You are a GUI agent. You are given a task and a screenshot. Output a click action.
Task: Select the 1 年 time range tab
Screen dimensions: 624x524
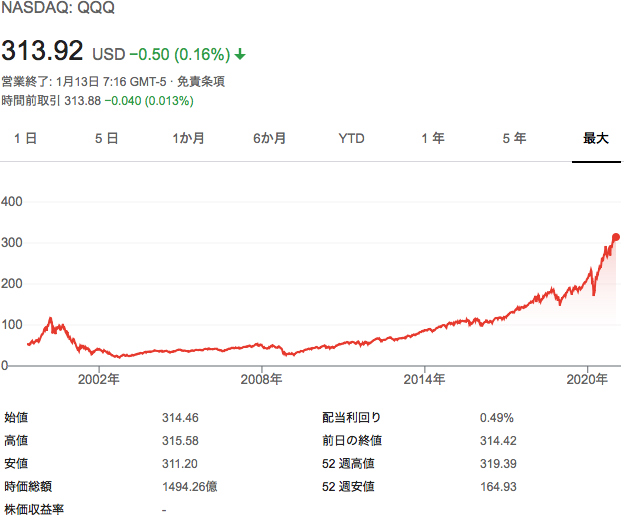(x=433, y=138)
